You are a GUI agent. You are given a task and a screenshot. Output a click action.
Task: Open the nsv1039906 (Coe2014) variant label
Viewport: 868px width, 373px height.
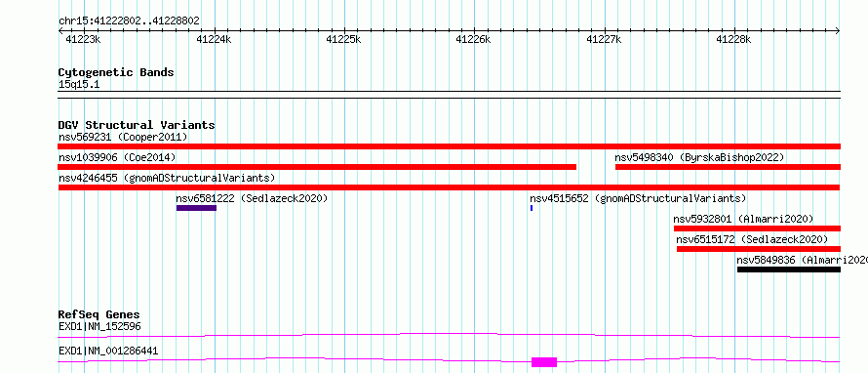click(x=117, y=157)
